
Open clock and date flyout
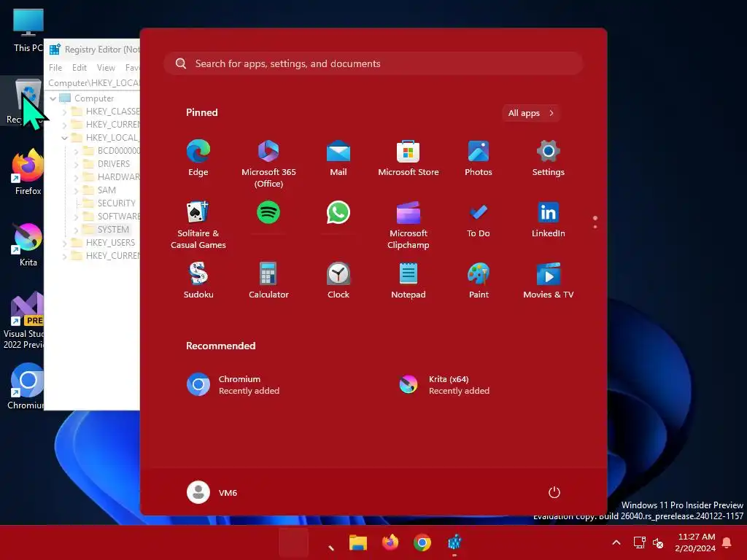[x=695, y=542]
